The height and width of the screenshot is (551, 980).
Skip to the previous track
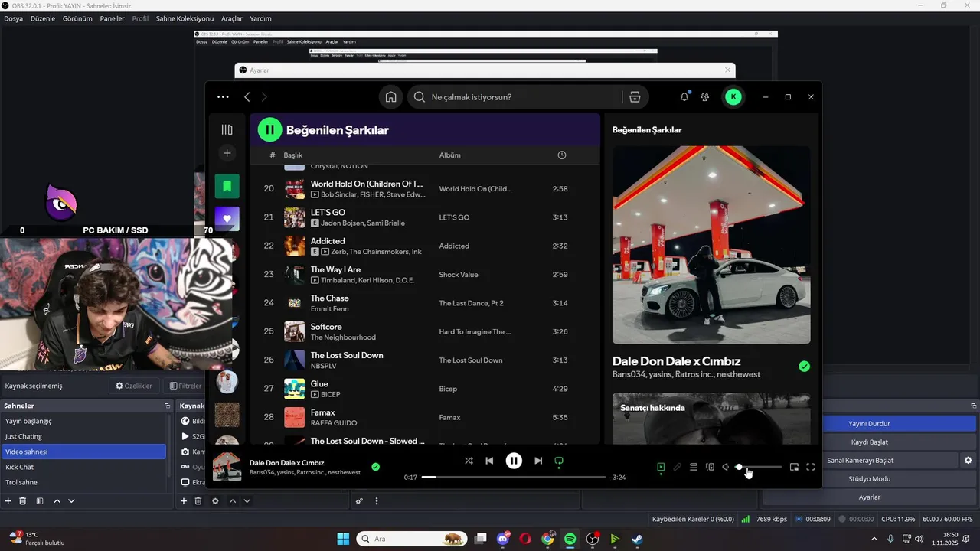489,461
